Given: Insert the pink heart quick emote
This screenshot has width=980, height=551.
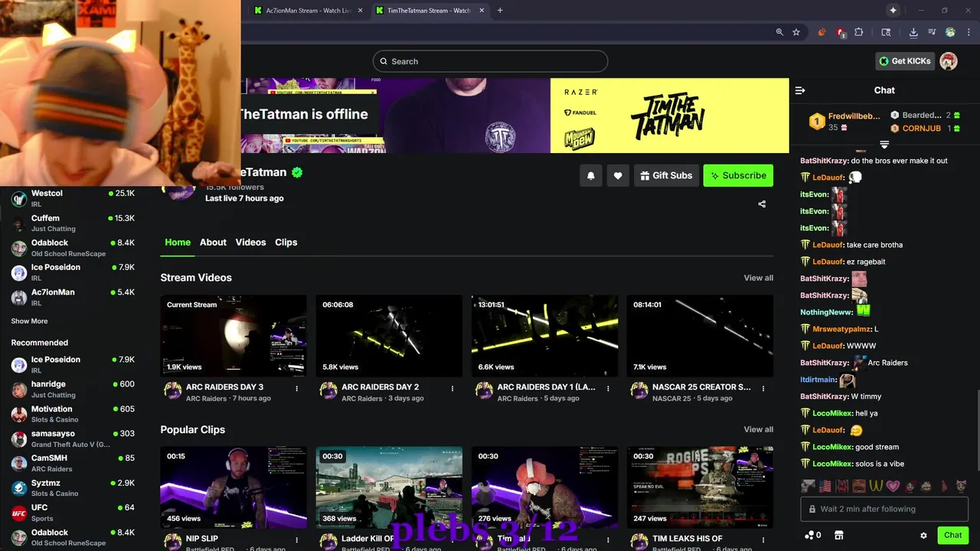Looking at the screenshot, I should 893,486.
